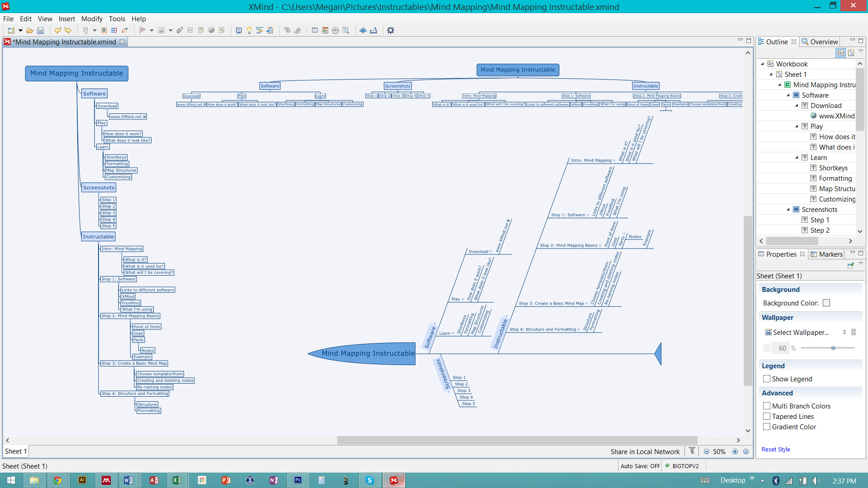Attach a file using paperclip icon

180,30
